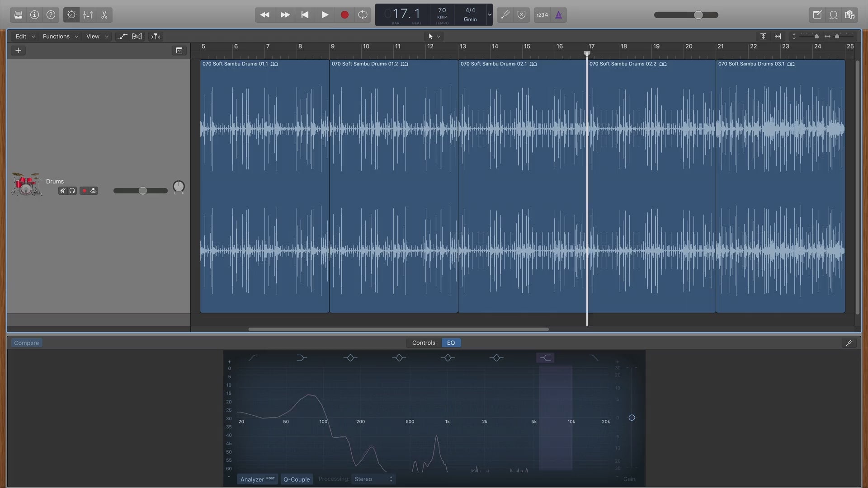Viewport: 868px width, 488px height.
Task: Switch to the Controls tab
Action: (424, 343)
